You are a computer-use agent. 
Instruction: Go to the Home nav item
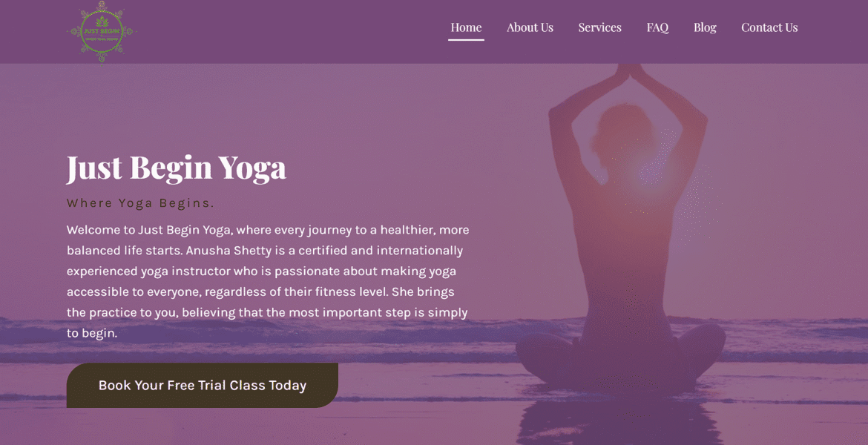point(466,27)
